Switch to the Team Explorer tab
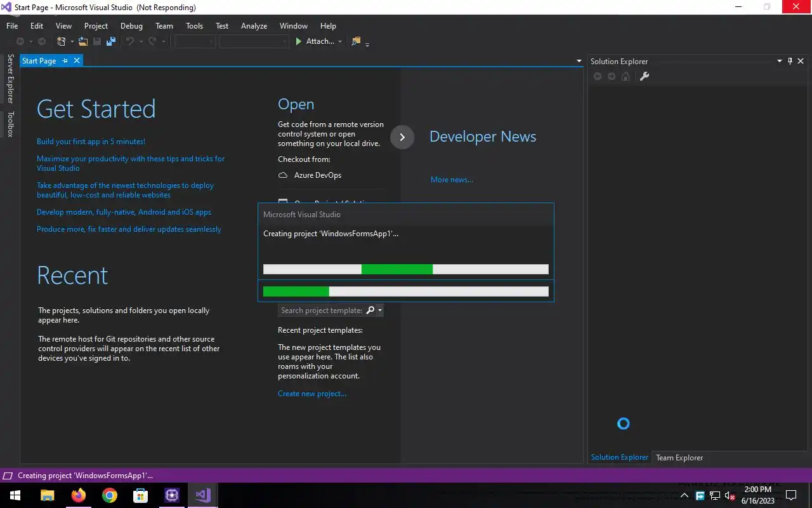This screenshot has width=812, height=508. point(679,457)
